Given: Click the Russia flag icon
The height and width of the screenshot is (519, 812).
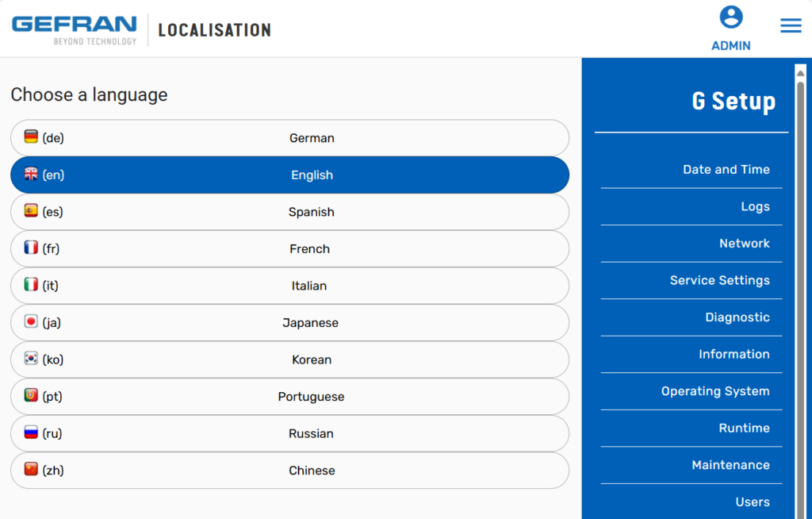Looking at the screenshot, I should pos(31,432).
